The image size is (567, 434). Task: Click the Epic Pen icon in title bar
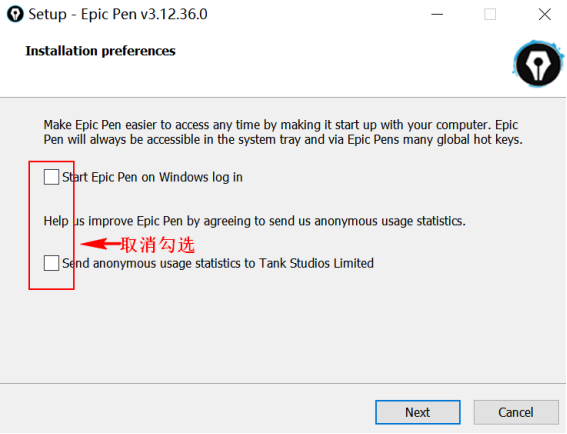coord(15,14)
